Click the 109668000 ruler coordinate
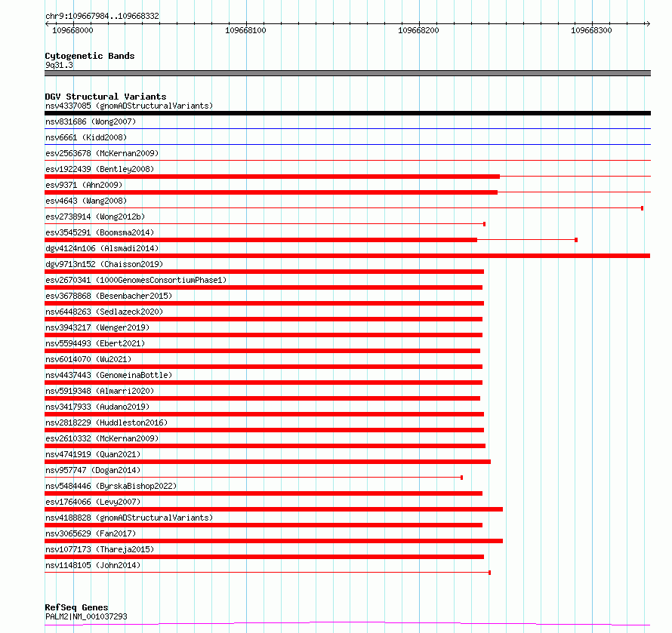672x633 pixels. click(x=72, y=30)
